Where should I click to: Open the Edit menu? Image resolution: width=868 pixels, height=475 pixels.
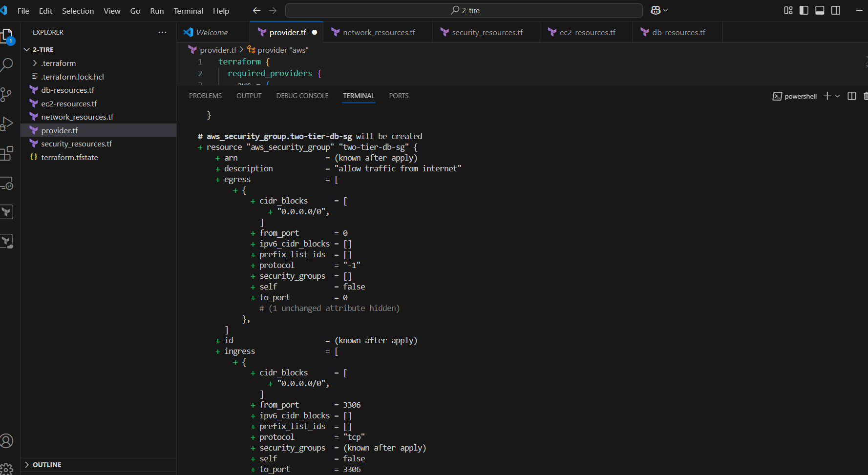pos(45,11)
